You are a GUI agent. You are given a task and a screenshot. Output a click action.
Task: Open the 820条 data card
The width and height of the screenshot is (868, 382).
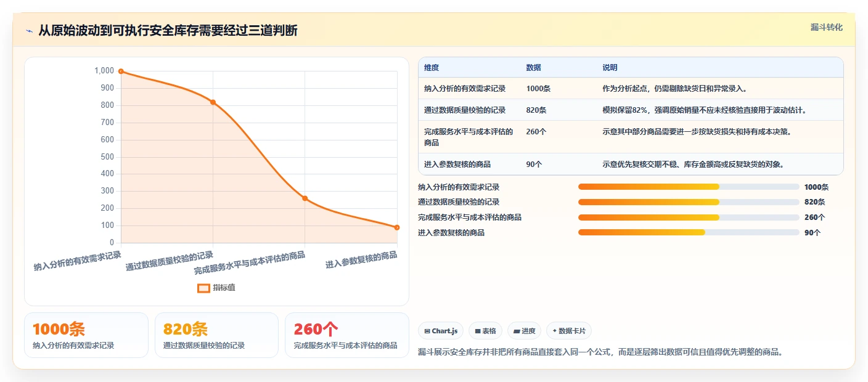(x=217, y=335)
